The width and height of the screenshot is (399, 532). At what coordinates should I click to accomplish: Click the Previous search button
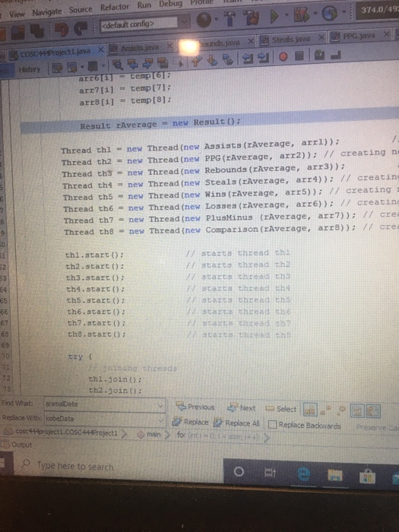(195, 407)
